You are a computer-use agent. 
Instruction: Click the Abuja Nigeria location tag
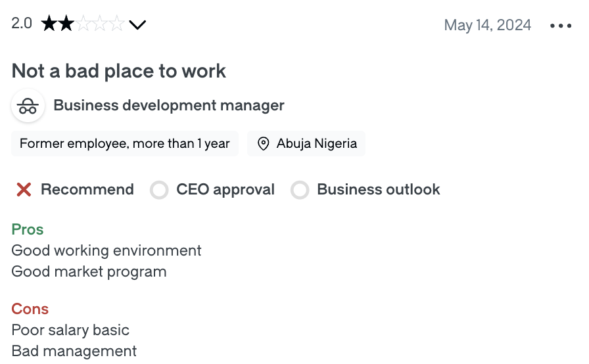point(316,144)
